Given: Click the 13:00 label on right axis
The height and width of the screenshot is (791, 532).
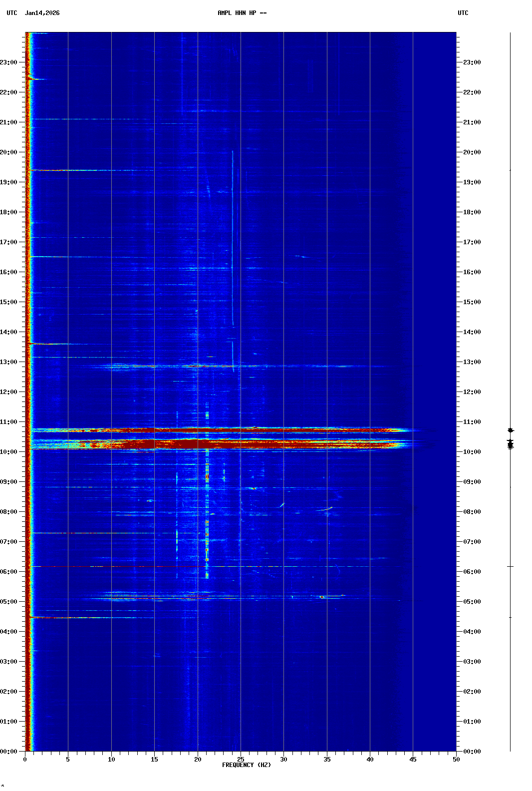Looking at the screenshot, I should coord(472,362).
